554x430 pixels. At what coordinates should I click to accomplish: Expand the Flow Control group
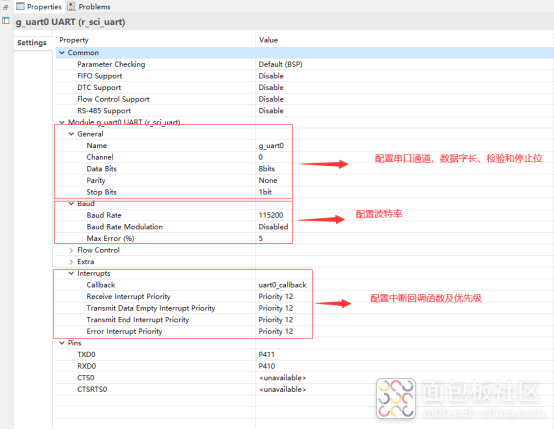(71, 250)
